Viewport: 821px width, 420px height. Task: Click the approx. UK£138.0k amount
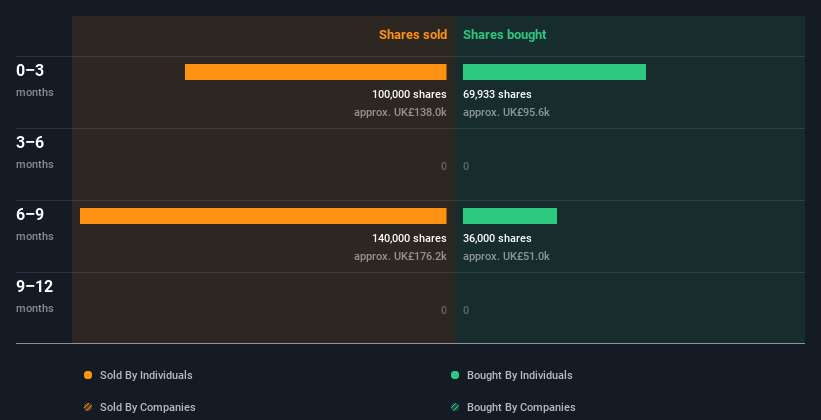pyautogui.click(x=400, y=113)
